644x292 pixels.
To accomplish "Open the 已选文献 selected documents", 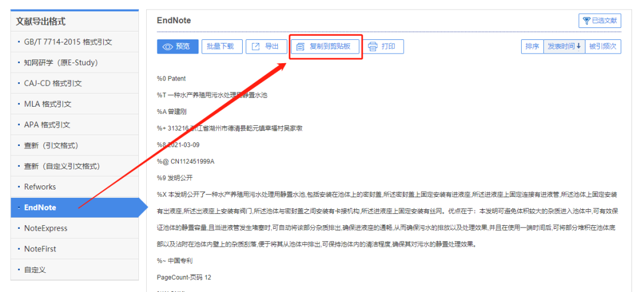I will pyautogui.click(x=600, y=20).
